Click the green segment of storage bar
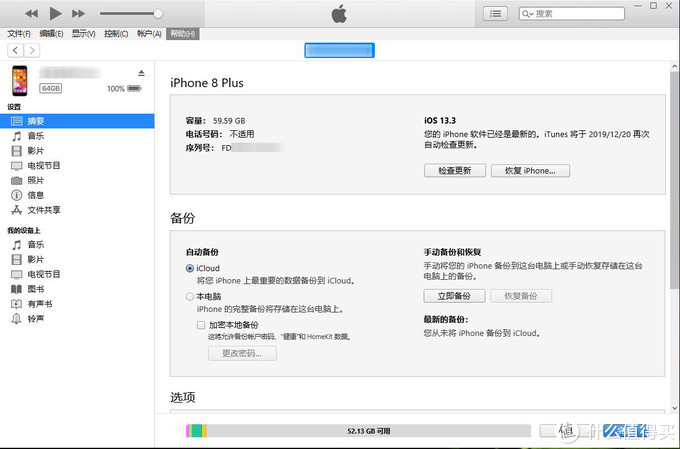The height and width of the screenshot is (449, 680). [x=196, y=431]
